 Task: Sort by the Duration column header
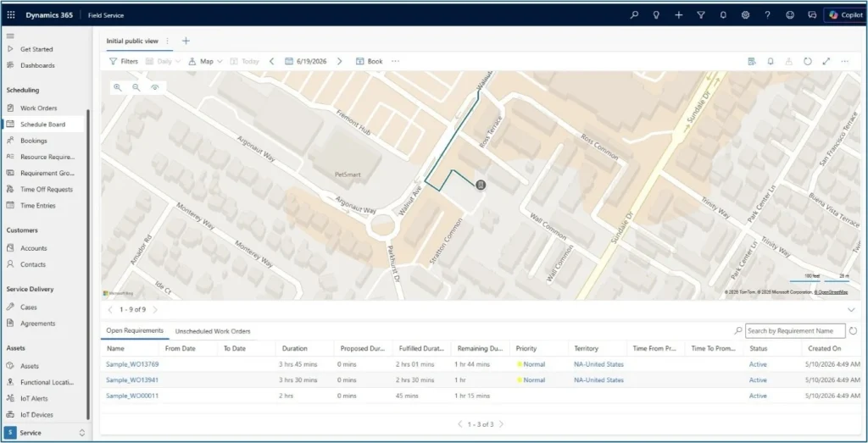(294, 348)
